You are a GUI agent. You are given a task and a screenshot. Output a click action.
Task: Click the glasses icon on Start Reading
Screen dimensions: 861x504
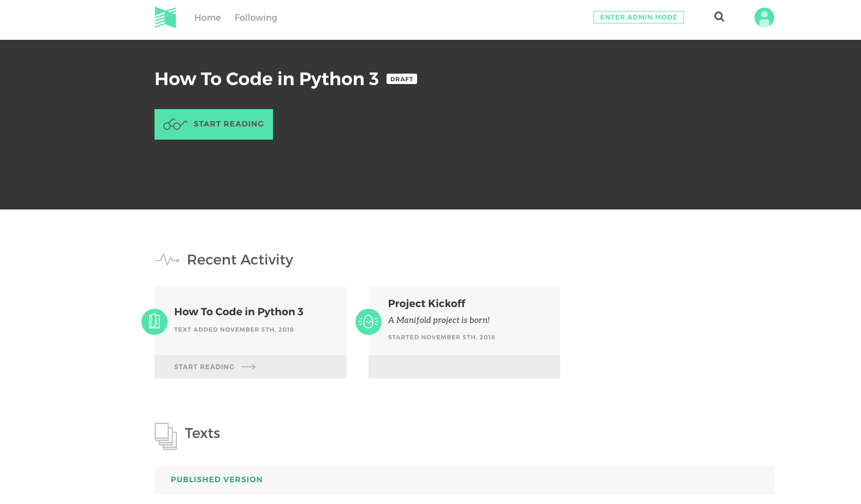pyautogui.click(x=175, y=124)
